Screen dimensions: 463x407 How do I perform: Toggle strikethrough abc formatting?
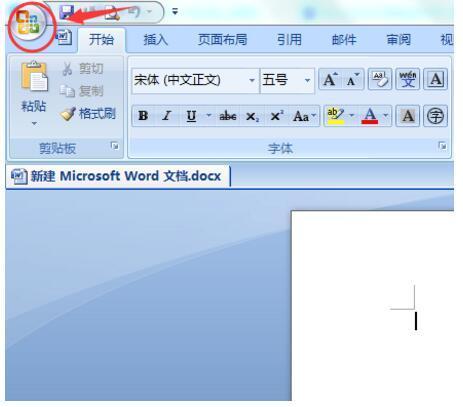[x=228, y=116]
